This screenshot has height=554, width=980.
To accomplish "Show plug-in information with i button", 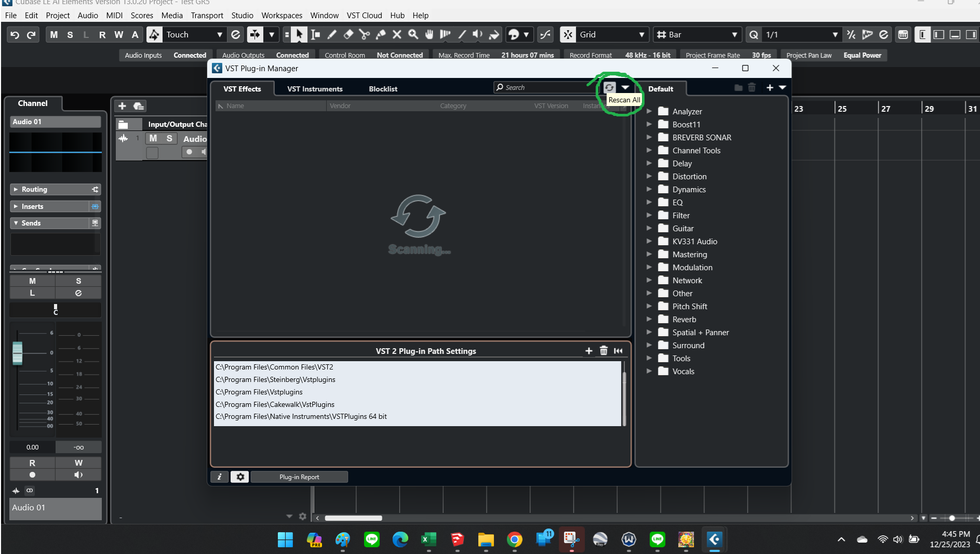I will point(220,477).
